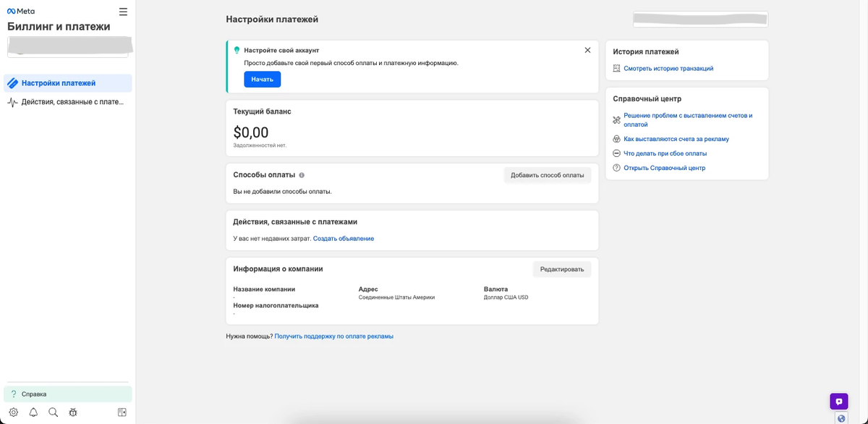The width and height of the screenshot is (868, 424).
Task: Select Настройки платежей in sidebar
Action: [x=68, y=83]
